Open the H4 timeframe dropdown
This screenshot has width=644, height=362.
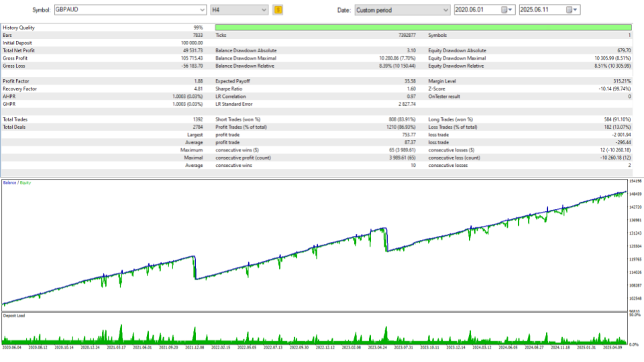[264, 10]
